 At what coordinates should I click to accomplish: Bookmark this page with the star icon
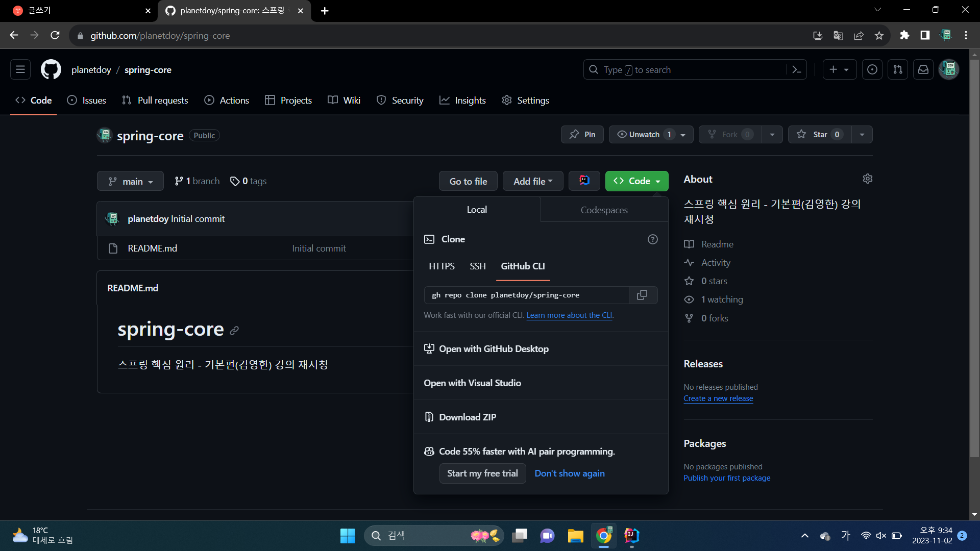point(879,35)
